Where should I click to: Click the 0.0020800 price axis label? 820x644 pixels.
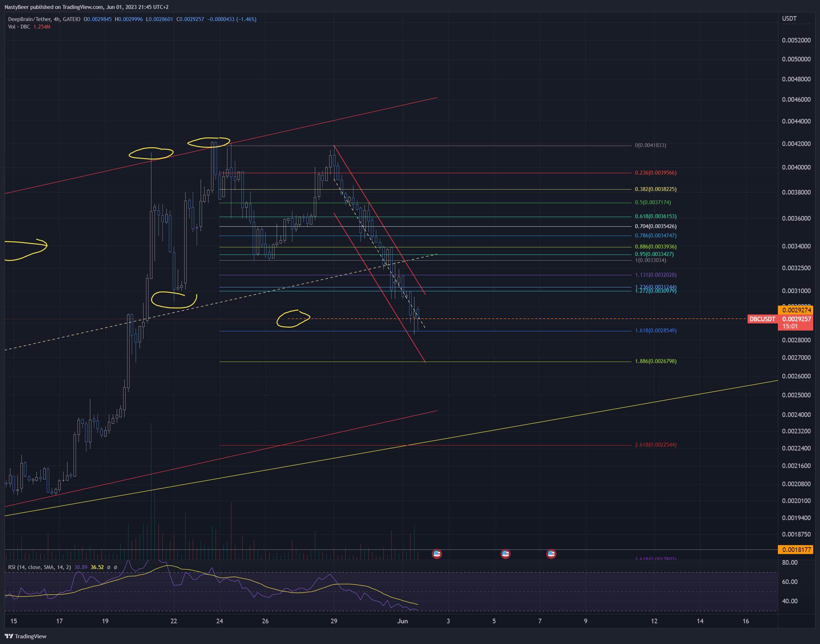[796, 484]
